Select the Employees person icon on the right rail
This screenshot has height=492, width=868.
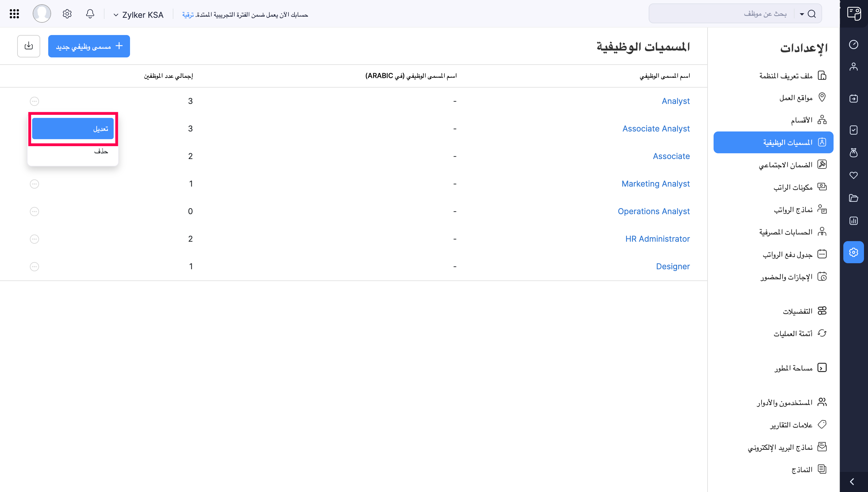[854, 66]
